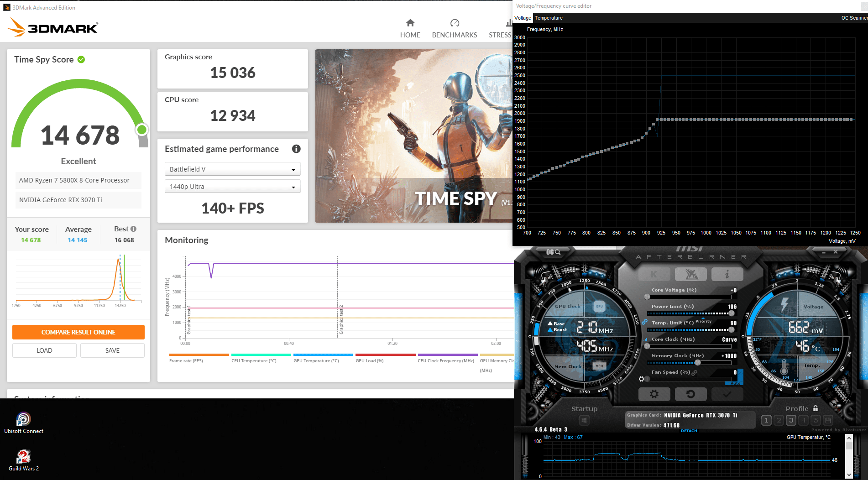
Task: Open the Afterburner information i button
Action: pyautogui.click(x=727, y=274)
